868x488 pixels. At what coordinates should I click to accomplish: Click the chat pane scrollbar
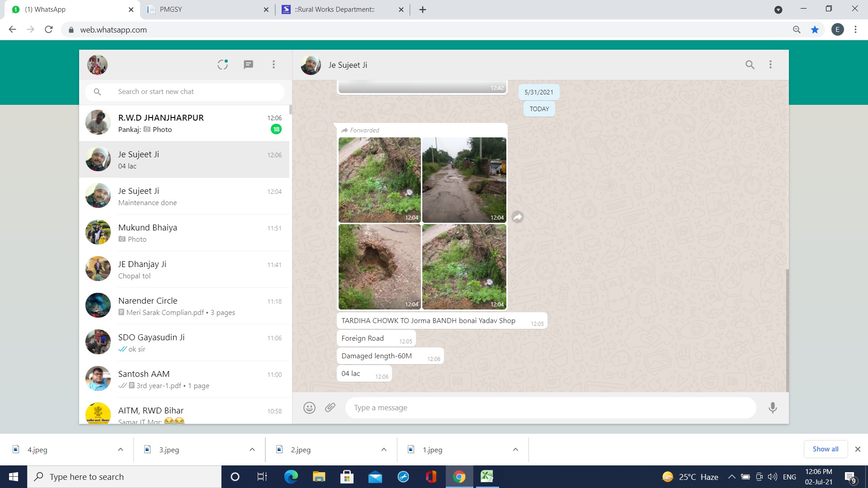tap(787, 330)
